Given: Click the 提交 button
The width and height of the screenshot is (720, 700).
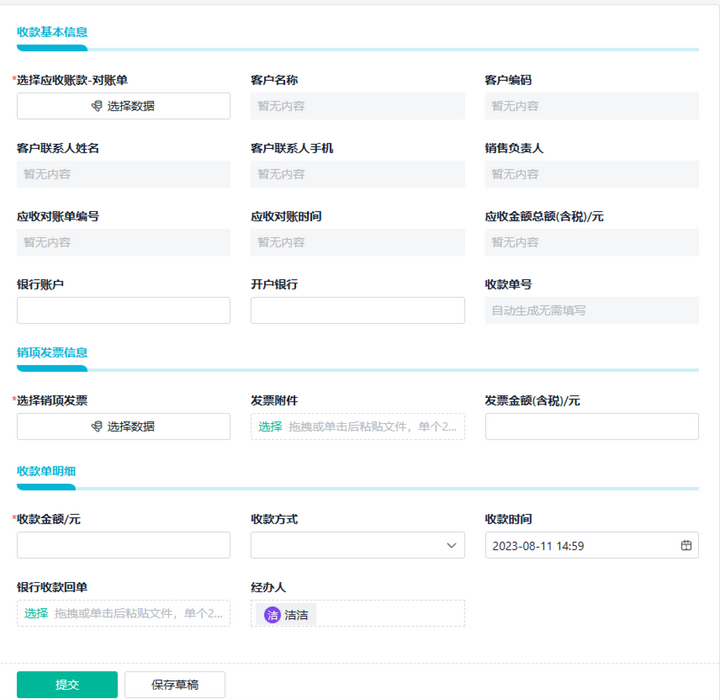Looking at the screenshot, I should click(67, 685).
